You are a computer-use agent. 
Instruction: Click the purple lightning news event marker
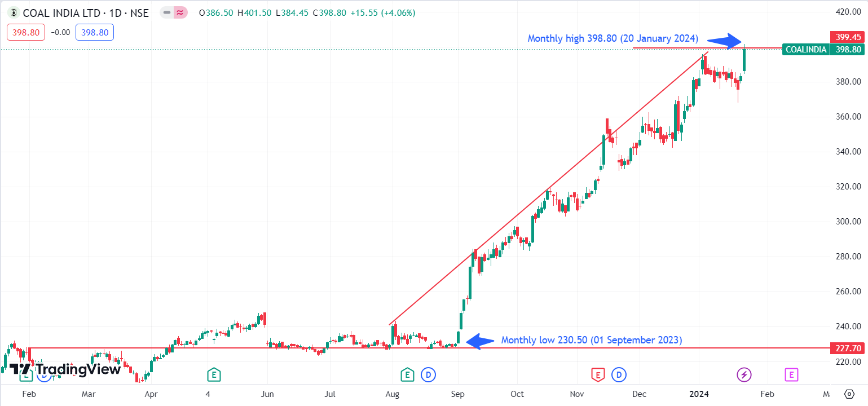click(x=744, y=374)
